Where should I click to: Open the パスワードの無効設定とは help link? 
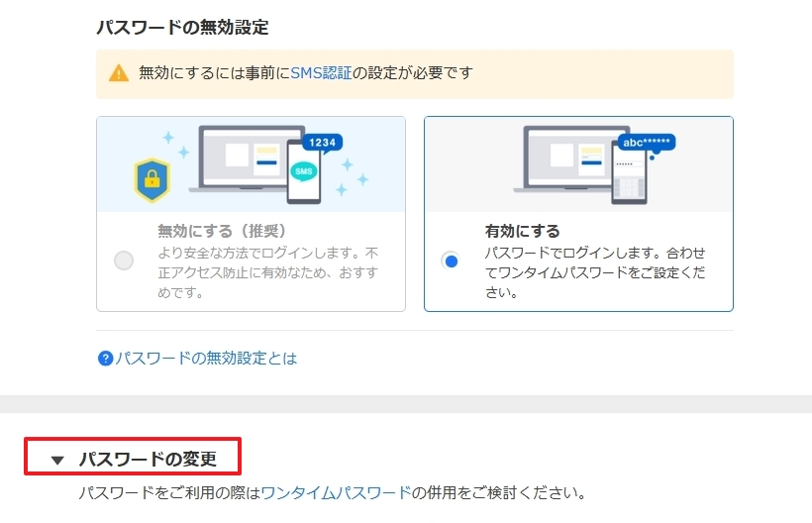[206, 359]
